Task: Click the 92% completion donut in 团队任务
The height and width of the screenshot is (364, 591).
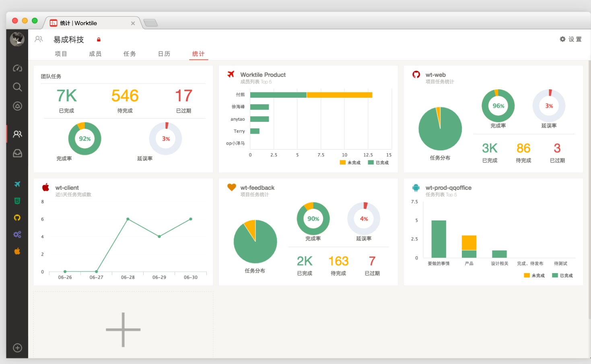Action: (x=85, y=139)
